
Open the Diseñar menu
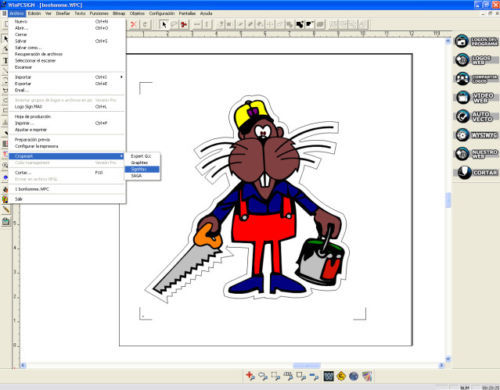tap(63, 13)
